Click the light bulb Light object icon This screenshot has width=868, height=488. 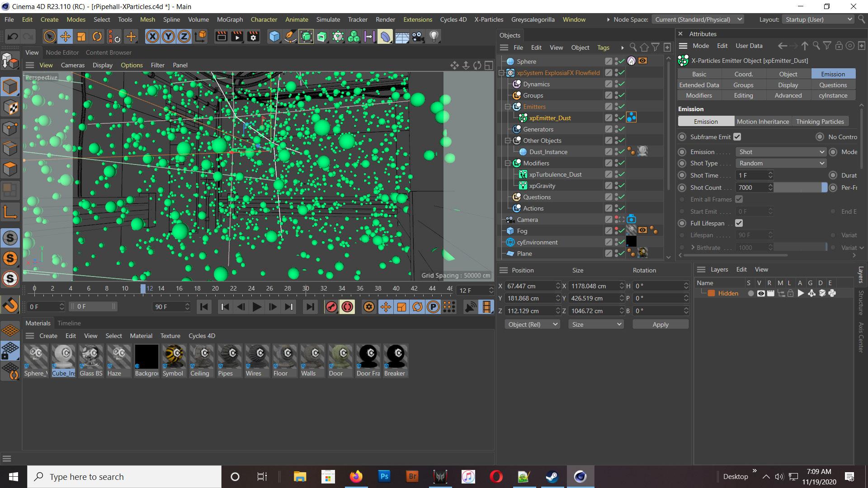434,37
